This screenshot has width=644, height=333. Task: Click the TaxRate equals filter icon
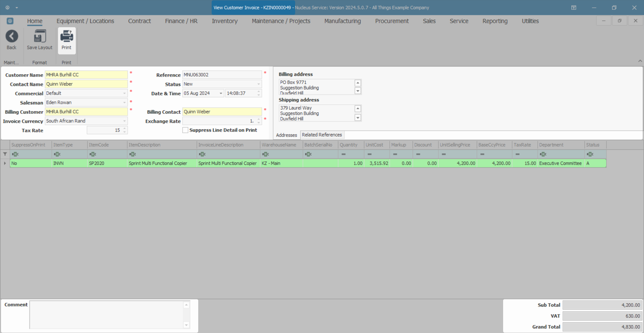pyautogui.click(x=518, y=154)
